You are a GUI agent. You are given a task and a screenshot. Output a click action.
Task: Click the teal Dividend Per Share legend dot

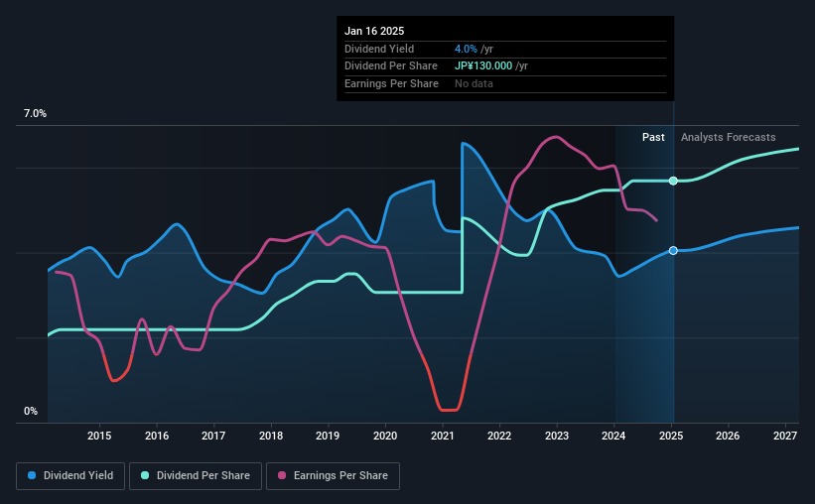pos(145,475)
